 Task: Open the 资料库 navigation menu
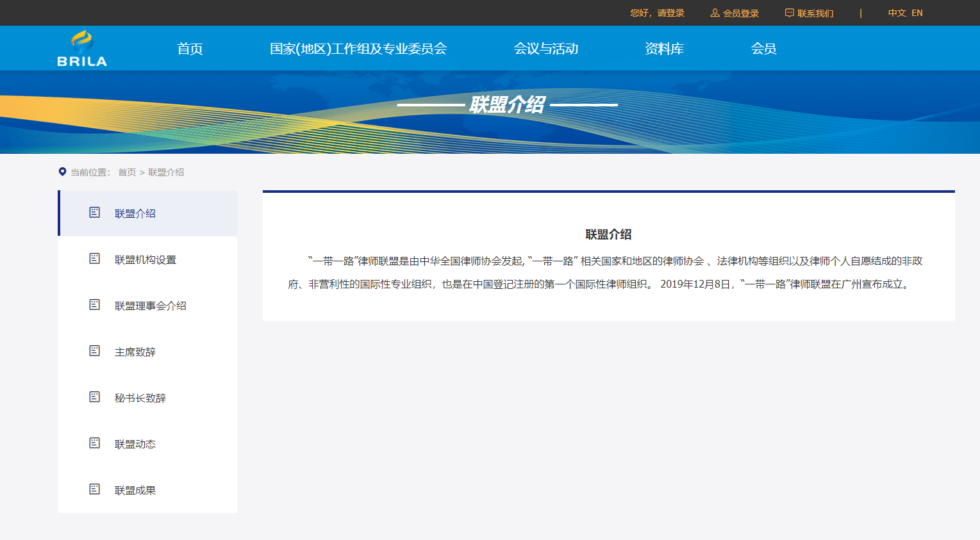point(664,49)
